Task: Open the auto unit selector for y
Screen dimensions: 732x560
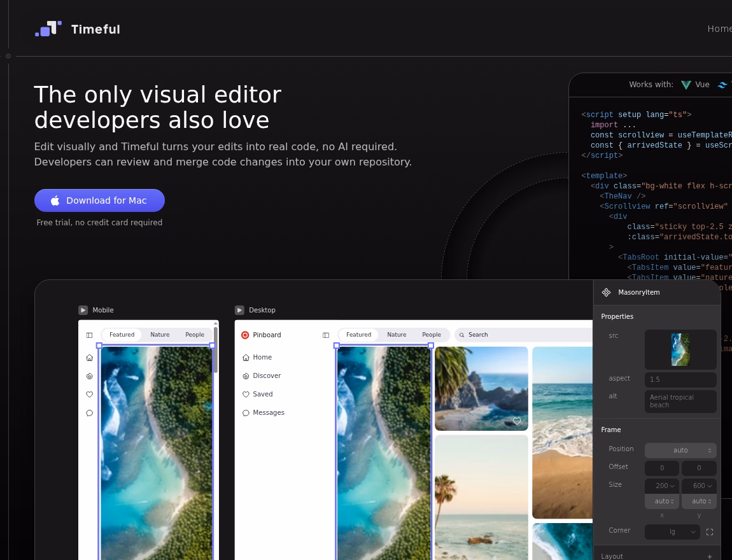Action: [x=699, y=501]
